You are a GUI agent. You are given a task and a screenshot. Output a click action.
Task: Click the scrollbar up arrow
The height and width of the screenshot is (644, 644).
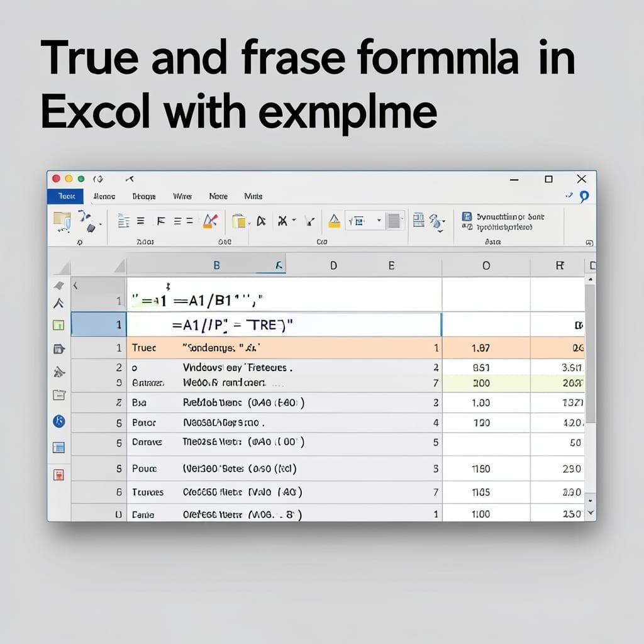coord(590,280)
